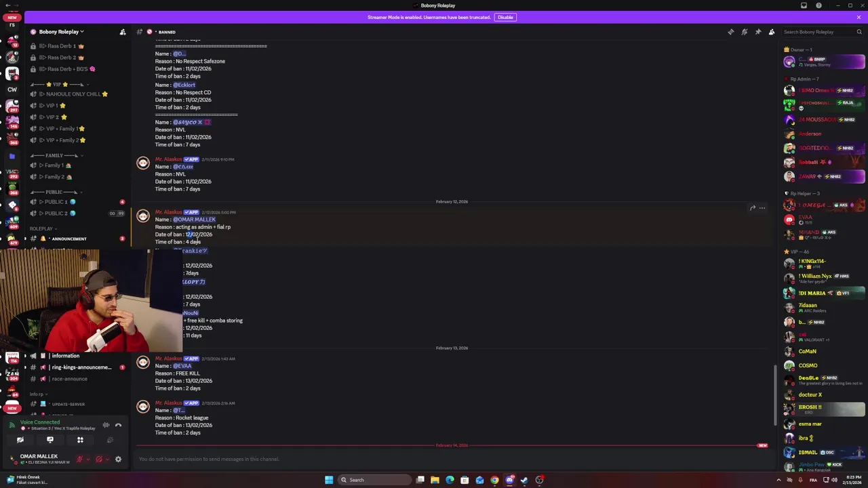The width and height of the screenshot is (868, 488).
Task: Click the Voice Connected status text
Action: [x=40, y=422]
